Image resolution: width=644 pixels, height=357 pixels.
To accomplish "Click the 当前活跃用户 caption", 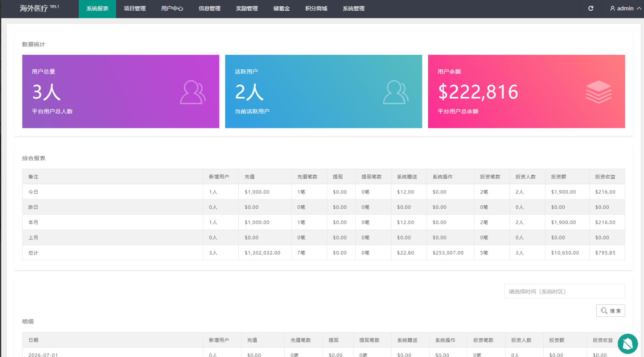I will tap(252, 111).
